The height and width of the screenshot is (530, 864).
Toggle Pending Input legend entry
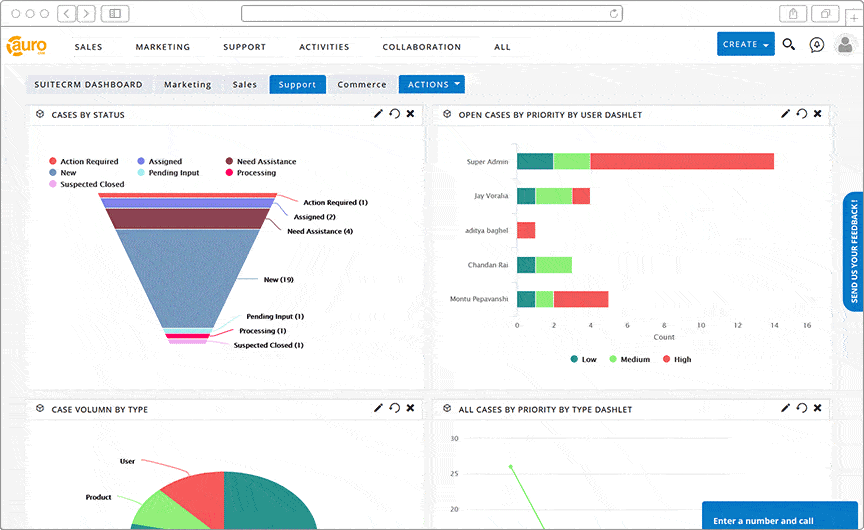(x=168, y=172)
